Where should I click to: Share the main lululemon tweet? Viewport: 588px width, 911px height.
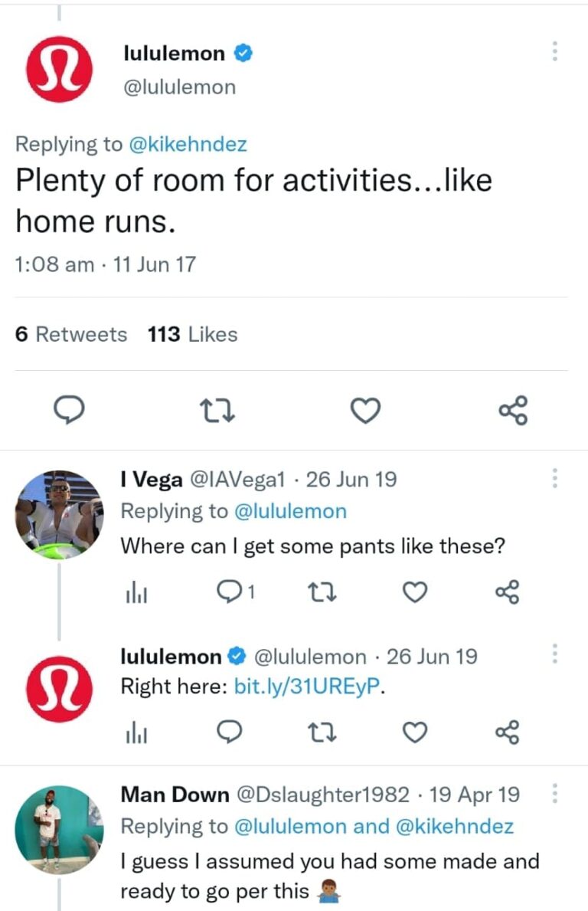coord(513,411)
